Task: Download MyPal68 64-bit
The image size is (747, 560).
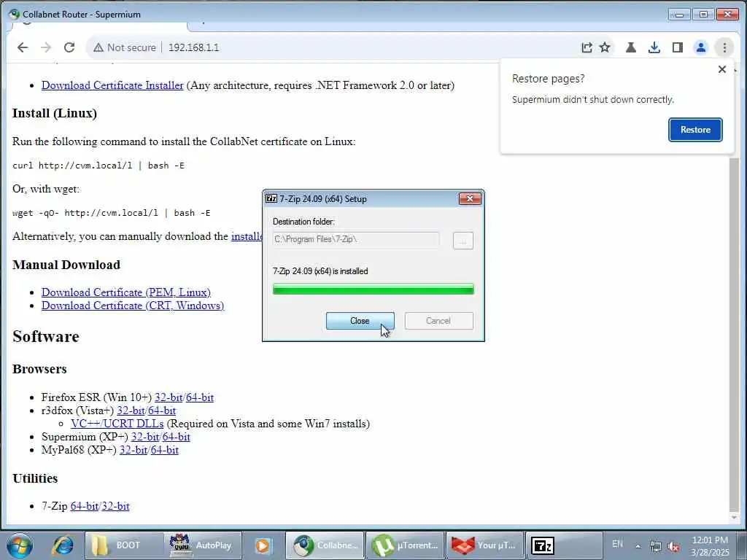Action: [165, 450]
